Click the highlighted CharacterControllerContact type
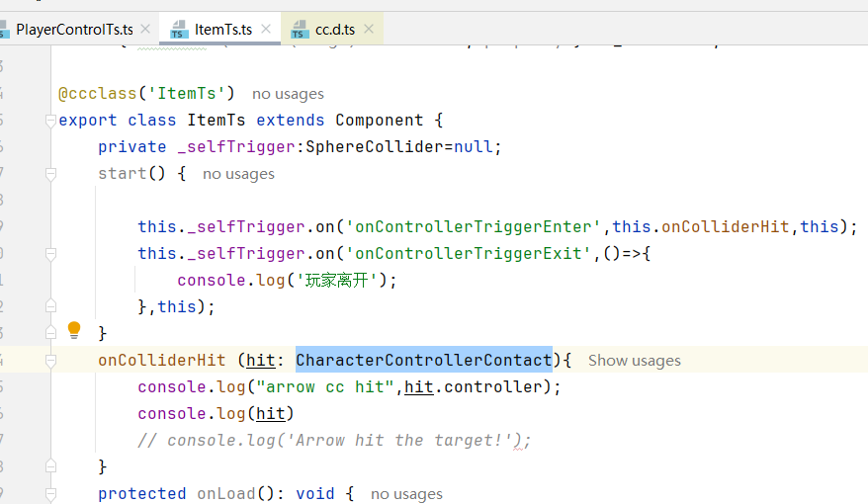The image size is (868, 504). tap(423, 360)
